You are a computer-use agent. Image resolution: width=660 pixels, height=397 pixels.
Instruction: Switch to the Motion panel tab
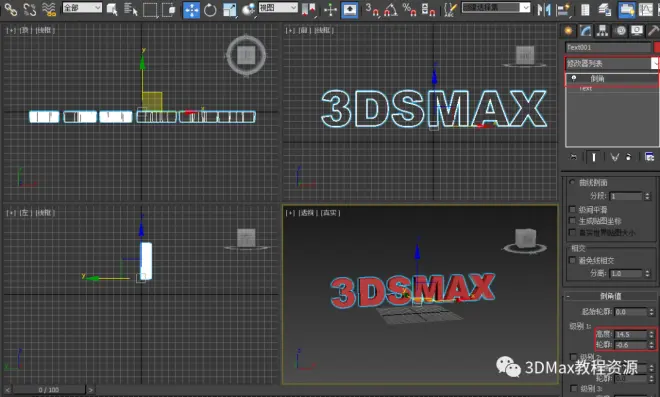pos(620,30)
